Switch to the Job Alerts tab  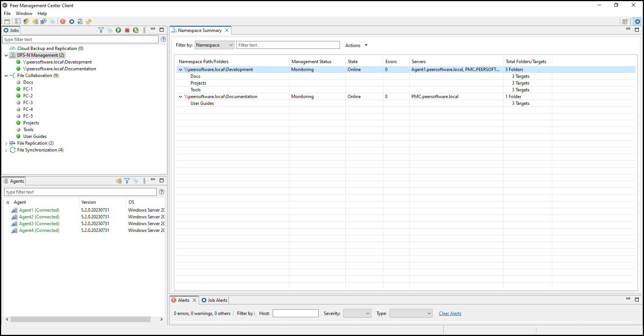coord(215,300)
